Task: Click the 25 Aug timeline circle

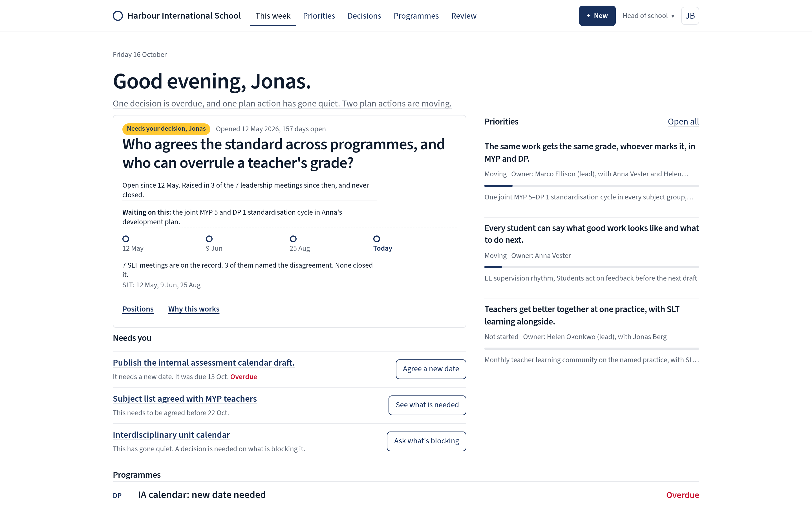Action: tap(293, 239)
